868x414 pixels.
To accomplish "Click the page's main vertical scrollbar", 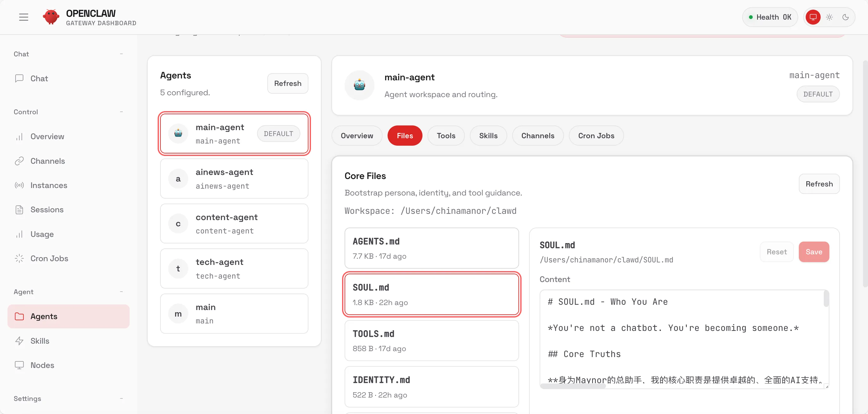I will (x=865, y=173).
